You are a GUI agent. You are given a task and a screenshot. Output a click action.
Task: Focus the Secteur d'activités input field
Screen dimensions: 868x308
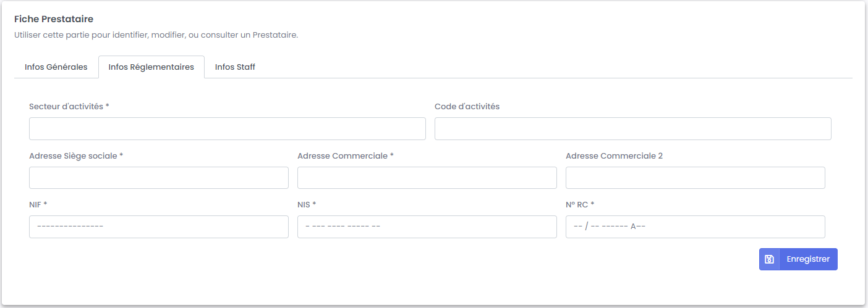click(227, 128)
